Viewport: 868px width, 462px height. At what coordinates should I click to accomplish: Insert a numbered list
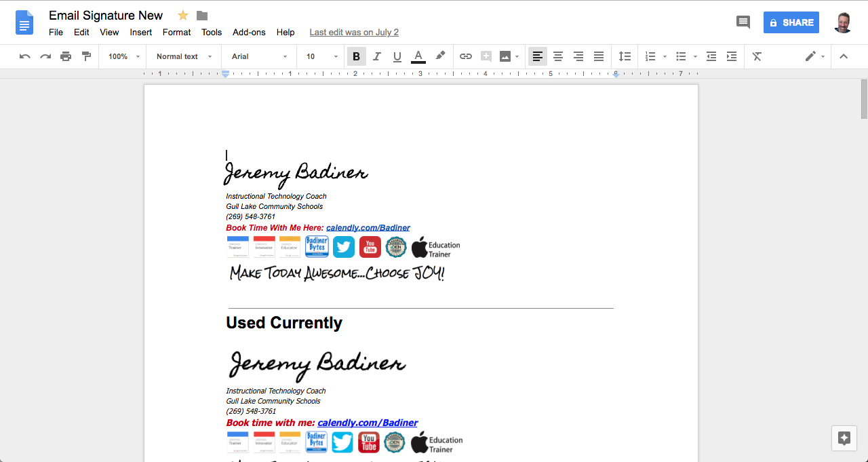[650, 56]
